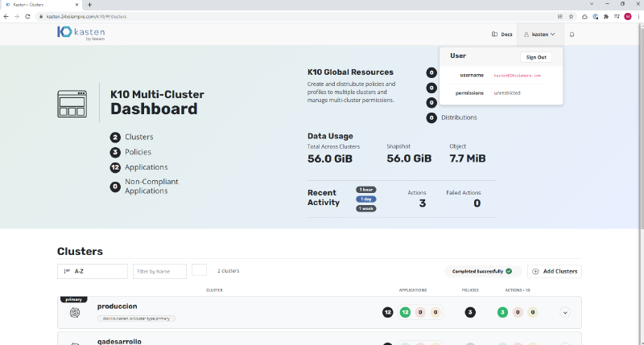
Task: Click the Completed Successfully status pill
Action: [x=482, y=271]
